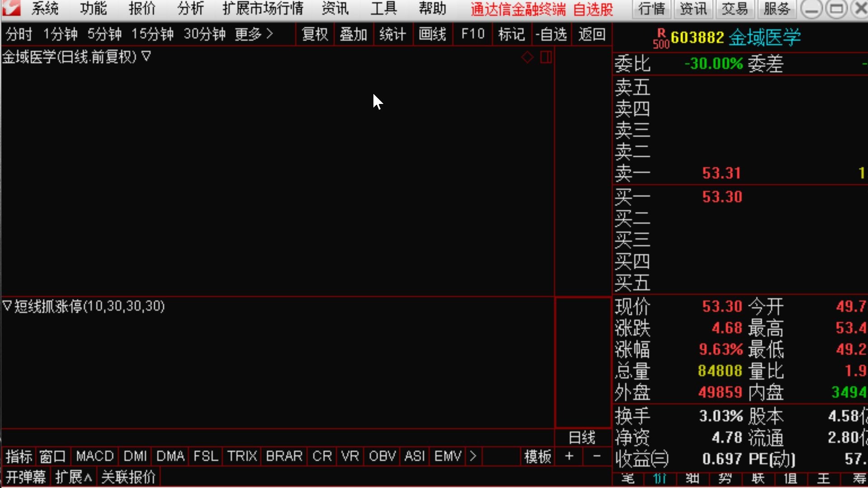Switch to 分时 chart period
The image size is (868, 488).
pos(19,34)
